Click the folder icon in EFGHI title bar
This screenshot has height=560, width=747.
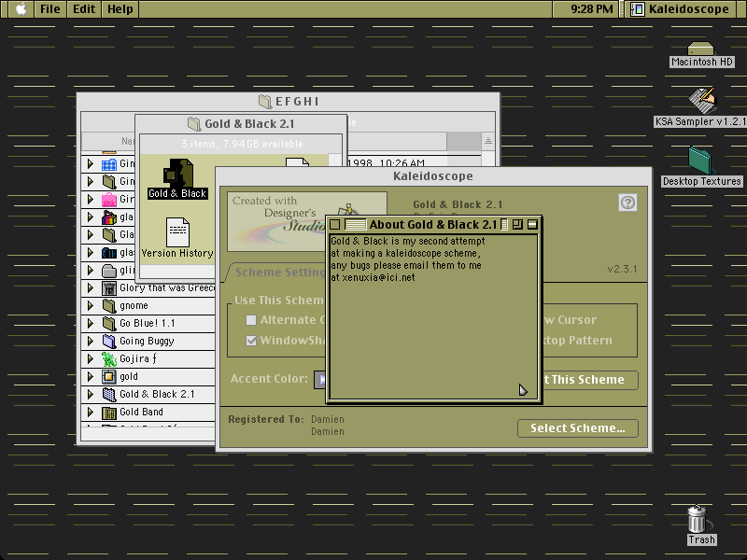pyautogui.click(x=265, y=102)
